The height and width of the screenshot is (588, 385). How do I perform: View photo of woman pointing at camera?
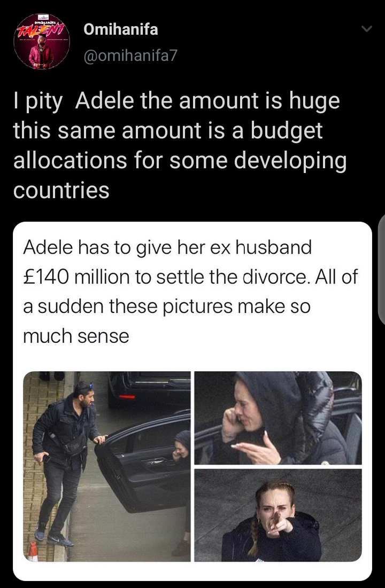tap(278, 515)
